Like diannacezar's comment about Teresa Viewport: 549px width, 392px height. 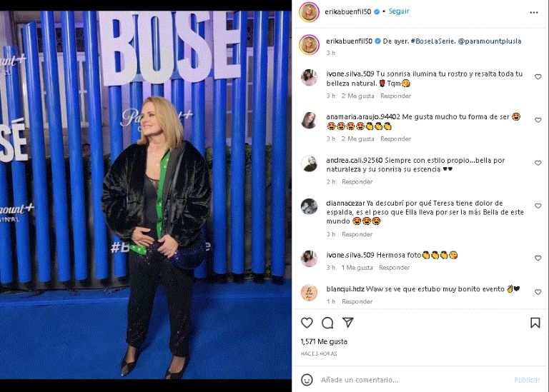(x=538, y=206)
